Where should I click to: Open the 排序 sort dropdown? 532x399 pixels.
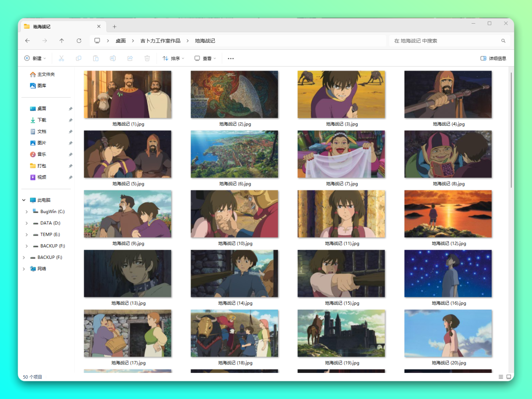point(173,58)
